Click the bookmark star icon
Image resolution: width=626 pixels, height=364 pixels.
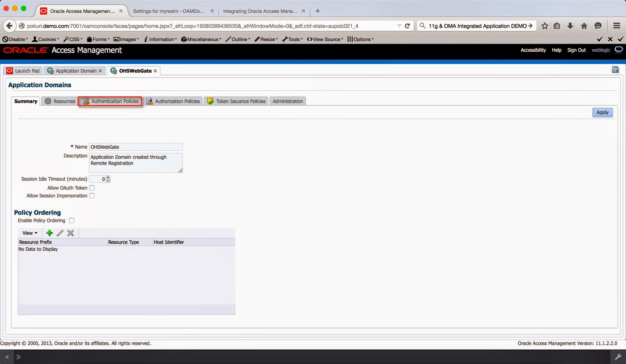click(545, 26)
